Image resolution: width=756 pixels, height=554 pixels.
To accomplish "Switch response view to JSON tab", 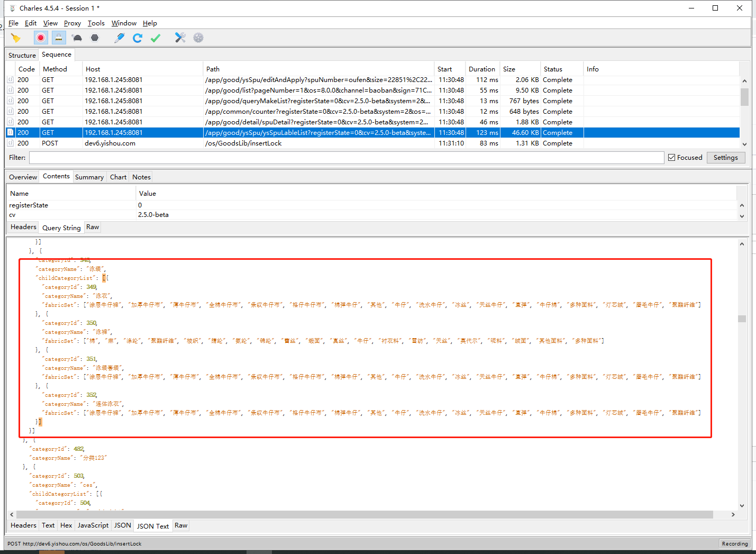I will pos(123,525).
